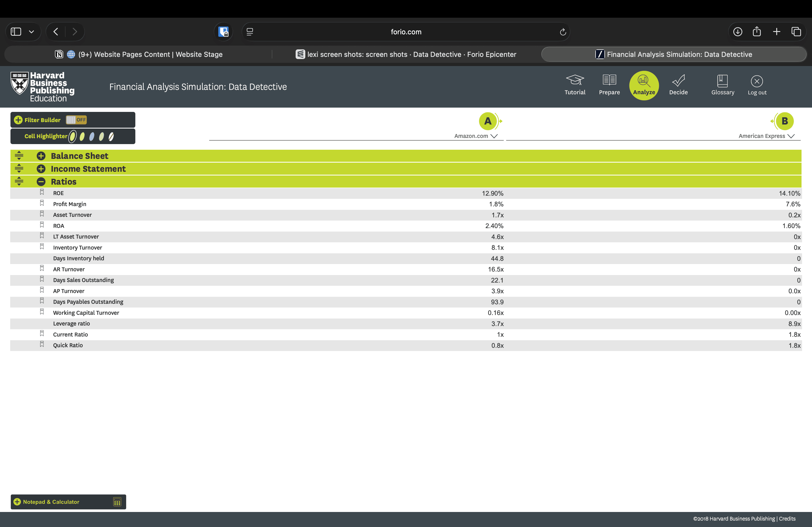Viewport: 812px width, 527px height.
Task: Click the Safari download icon
Action: tap(738, 32)
